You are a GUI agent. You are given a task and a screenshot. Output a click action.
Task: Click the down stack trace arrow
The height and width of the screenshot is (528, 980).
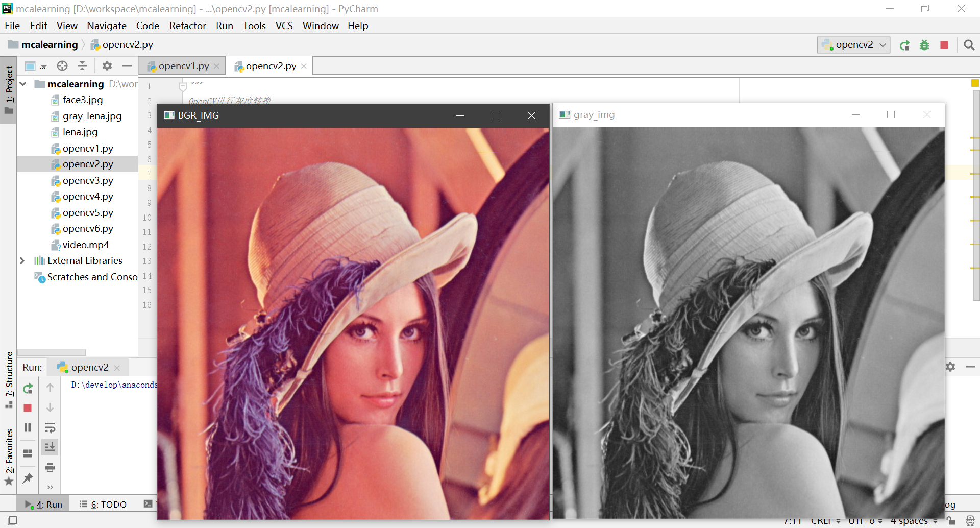click(50, 407)
